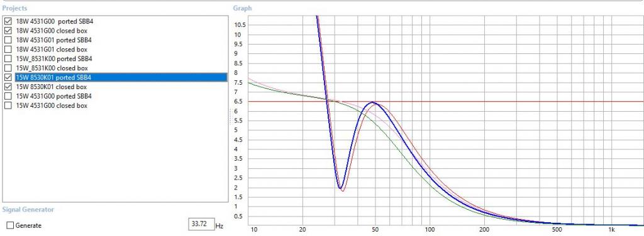Select the 15W 8530K01 closed box project name
644x236 pixels.
tap(52, 87)
